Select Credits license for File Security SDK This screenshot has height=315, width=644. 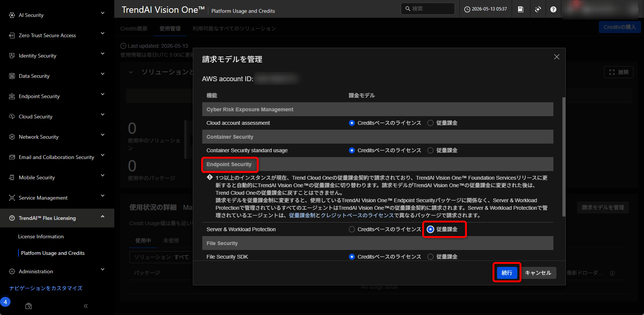pyautogui.click(x=352, y=257)
